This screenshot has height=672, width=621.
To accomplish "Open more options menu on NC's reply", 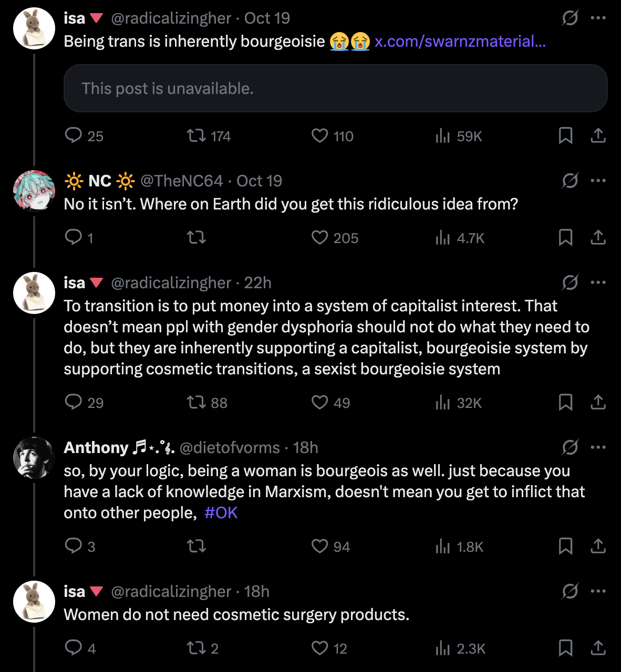I will tap(598, 181).
